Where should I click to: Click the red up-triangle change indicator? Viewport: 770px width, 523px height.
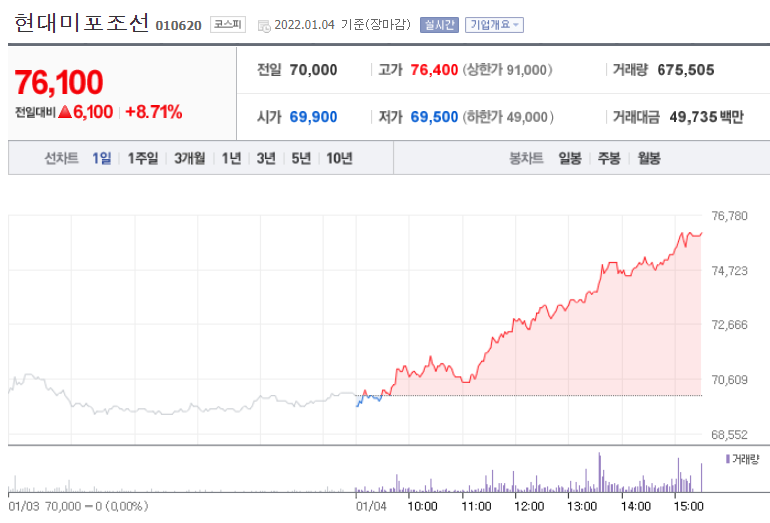[65, 112]
